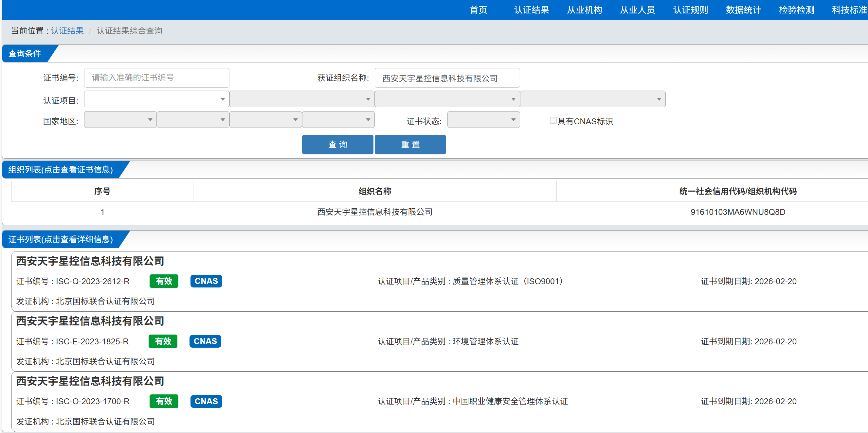The width and height of the screenshot is (868, 433).
Task: Enable the 具有CNAS标识 checkbox
Action: 552,120
